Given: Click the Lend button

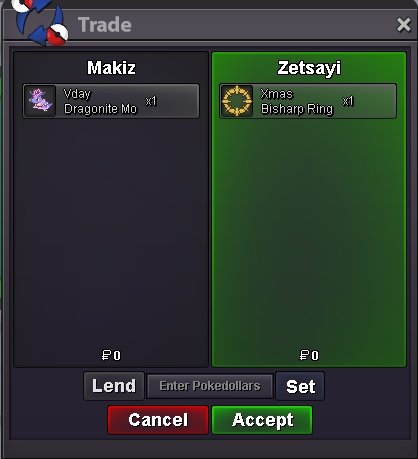Looking at the screenshot, I should (114, 386).
